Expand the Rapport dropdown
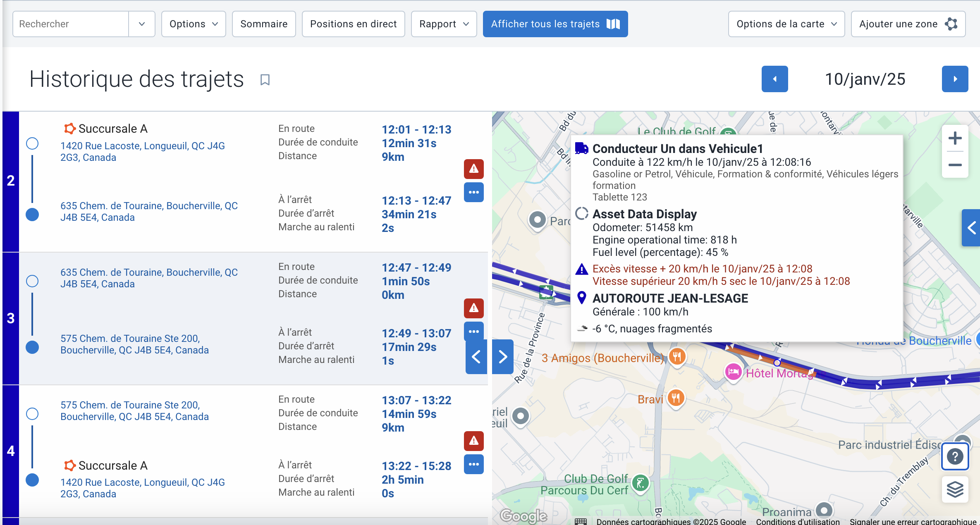Viewport: 980px width, 525px height. tap(444, 24)
